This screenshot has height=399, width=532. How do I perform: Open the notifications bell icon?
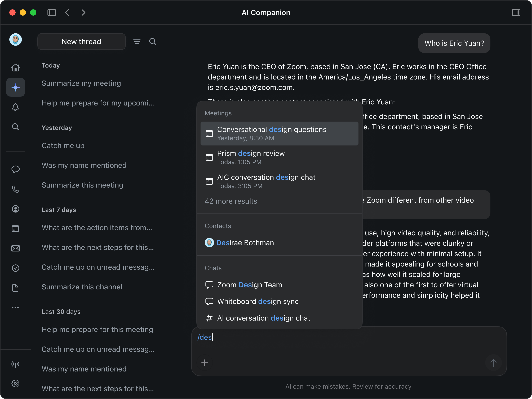(x=15, y=107)
